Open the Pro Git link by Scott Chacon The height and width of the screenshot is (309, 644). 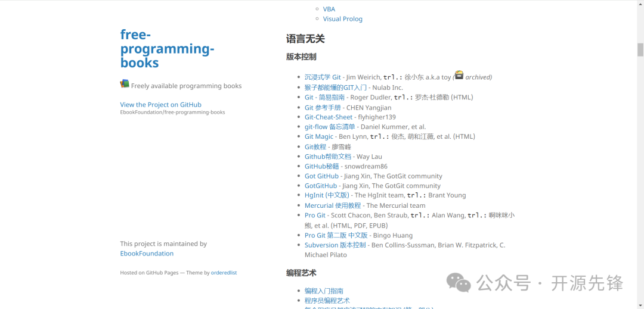point(315,215)
